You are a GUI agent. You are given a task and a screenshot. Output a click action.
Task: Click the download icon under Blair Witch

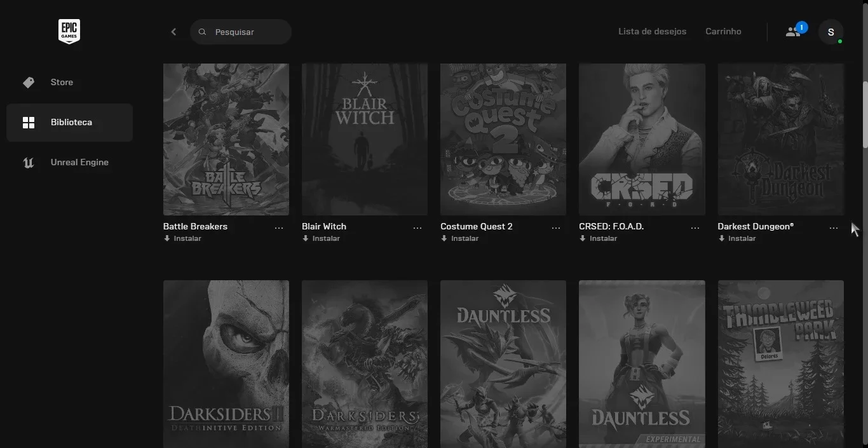[x=306, y=238]
